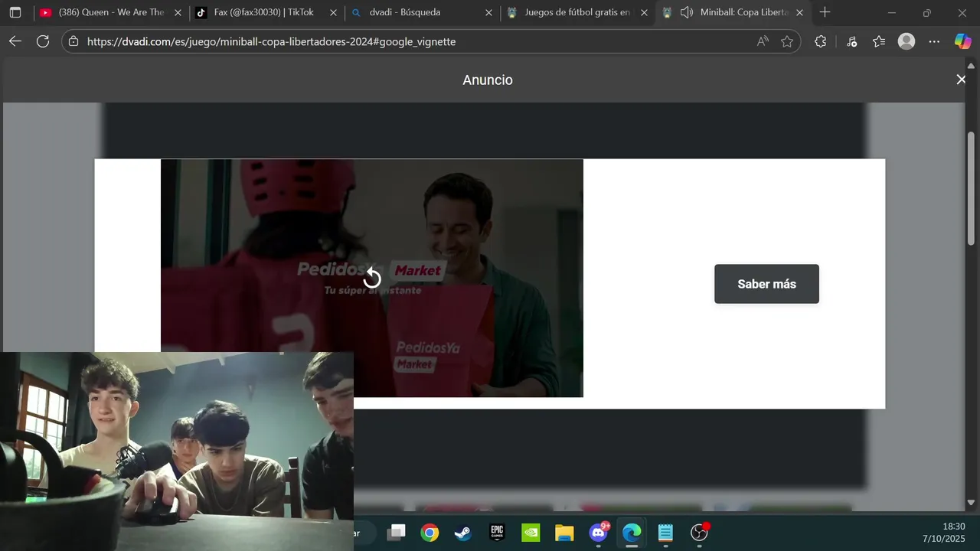The width and height of the screenshot is (980, 551).
Task: Close the dvadi - Búsqueda tab
Action: (x=488, y=13)
